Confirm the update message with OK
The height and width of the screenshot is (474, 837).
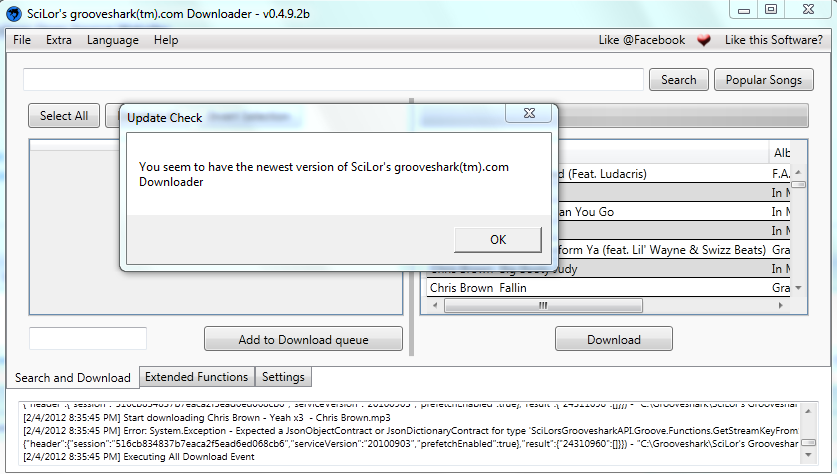point(498,240)
